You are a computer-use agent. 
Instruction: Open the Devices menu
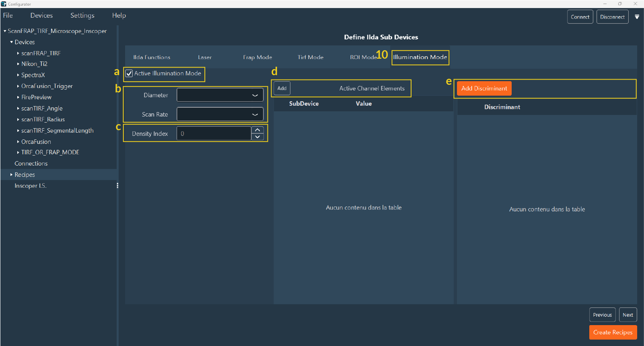click(41, 16)
